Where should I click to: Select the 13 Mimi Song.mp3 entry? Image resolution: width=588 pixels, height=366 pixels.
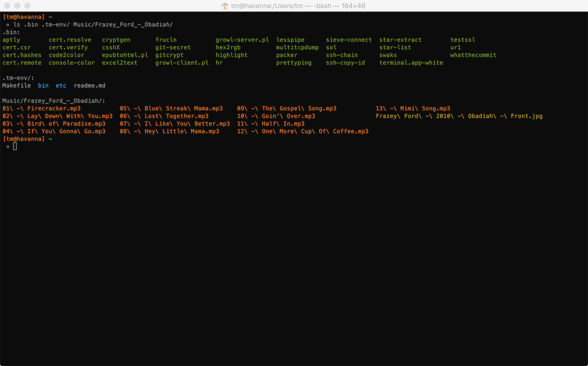click(x=413, y=108)
